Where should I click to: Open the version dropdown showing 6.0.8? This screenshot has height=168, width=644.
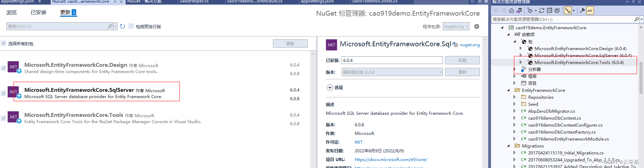point(392,72)
